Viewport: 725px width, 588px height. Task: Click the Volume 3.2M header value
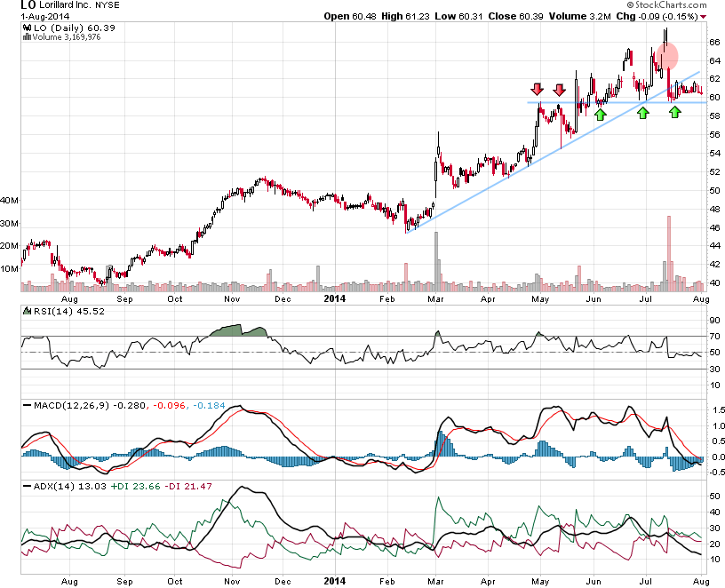(x=580, y=16)
